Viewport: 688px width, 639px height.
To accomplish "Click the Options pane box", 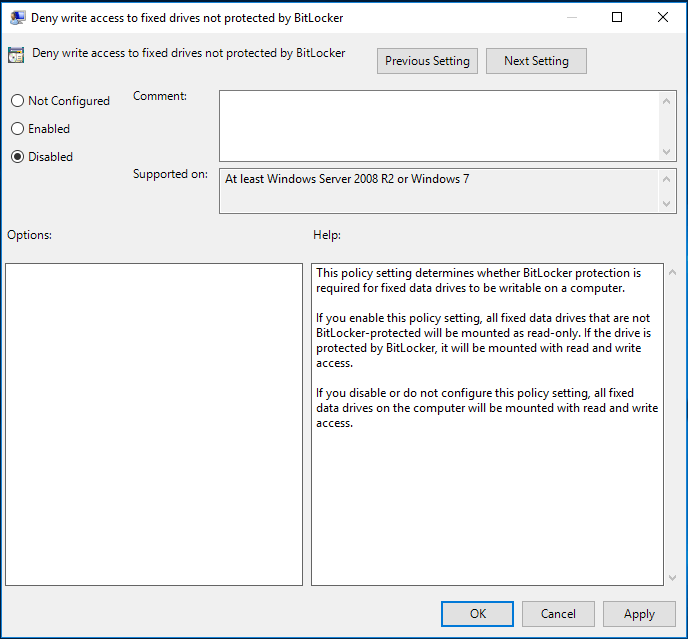I will click(154, 424).
